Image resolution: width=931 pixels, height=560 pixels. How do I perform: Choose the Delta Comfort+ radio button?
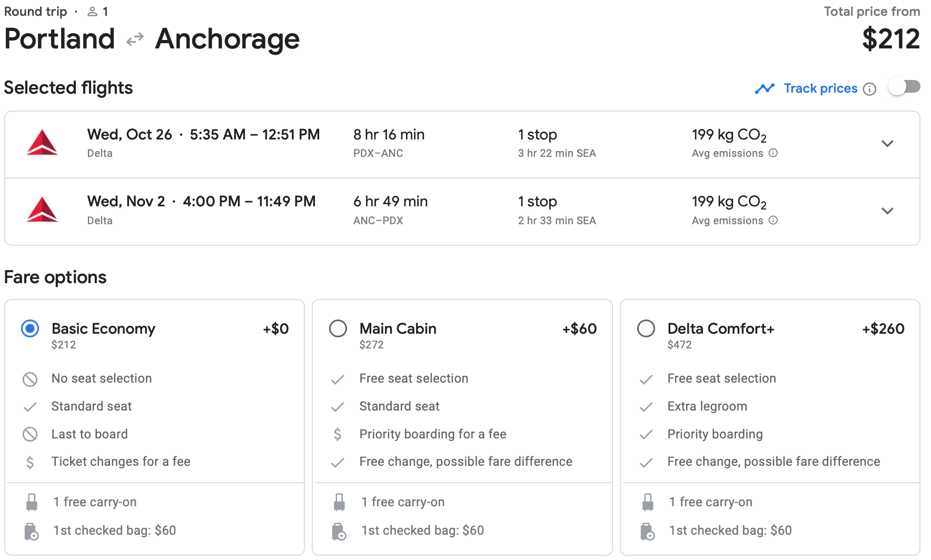(x=646, y=329)
